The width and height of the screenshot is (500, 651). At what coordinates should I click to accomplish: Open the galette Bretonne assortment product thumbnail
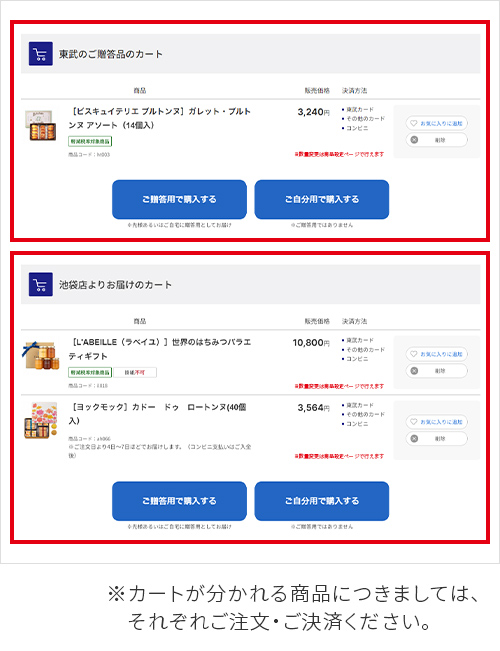click(40, 125)
